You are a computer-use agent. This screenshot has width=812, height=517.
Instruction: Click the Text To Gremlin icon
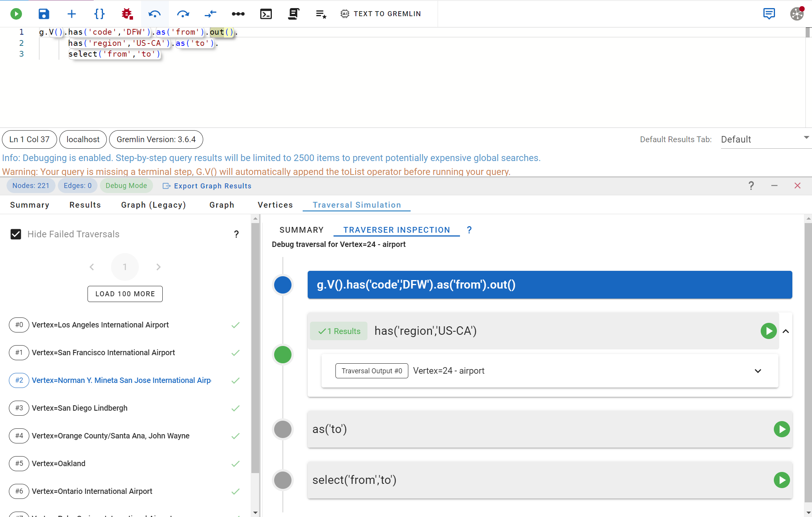[x=344, y=13]
